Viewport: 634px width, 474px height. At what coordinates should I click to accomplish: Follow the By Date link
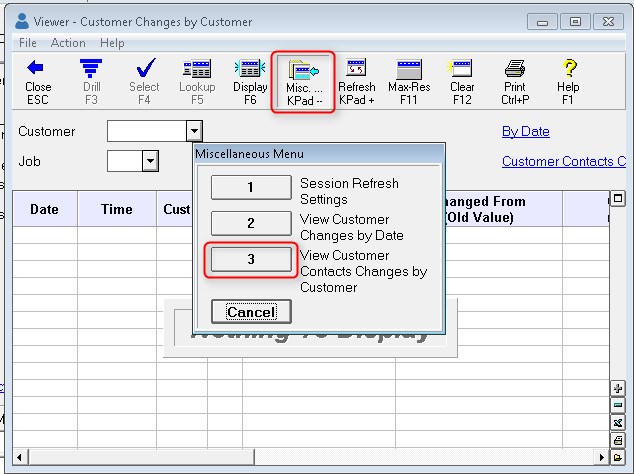(x=525, y=131)
